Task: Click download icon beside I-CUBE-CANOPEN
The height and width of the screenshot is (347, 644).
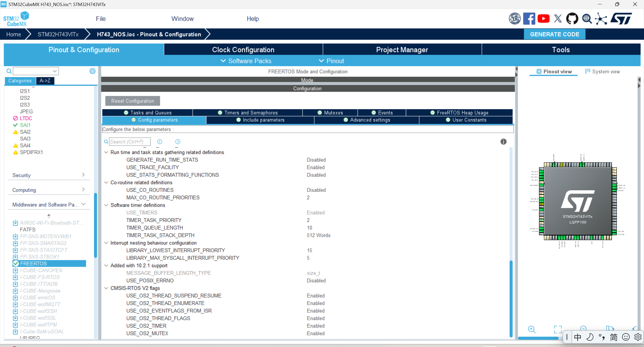Action: coord(15,270)
